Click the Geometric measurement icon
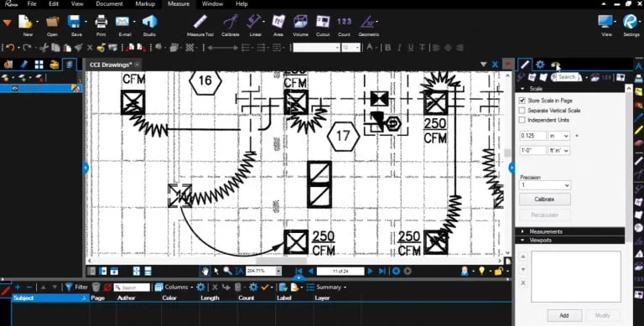Viewport: 644px width, 326px height. 368,24
